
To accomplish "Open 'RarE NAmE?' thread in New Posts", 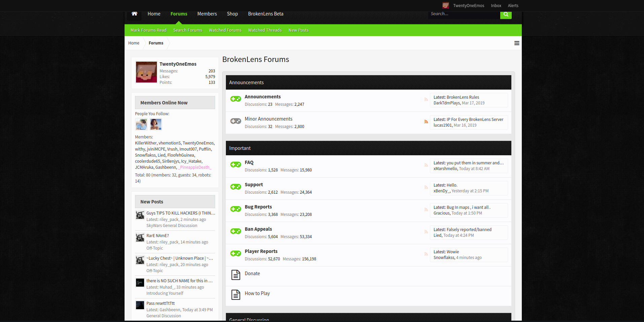I will pos(158,236).
